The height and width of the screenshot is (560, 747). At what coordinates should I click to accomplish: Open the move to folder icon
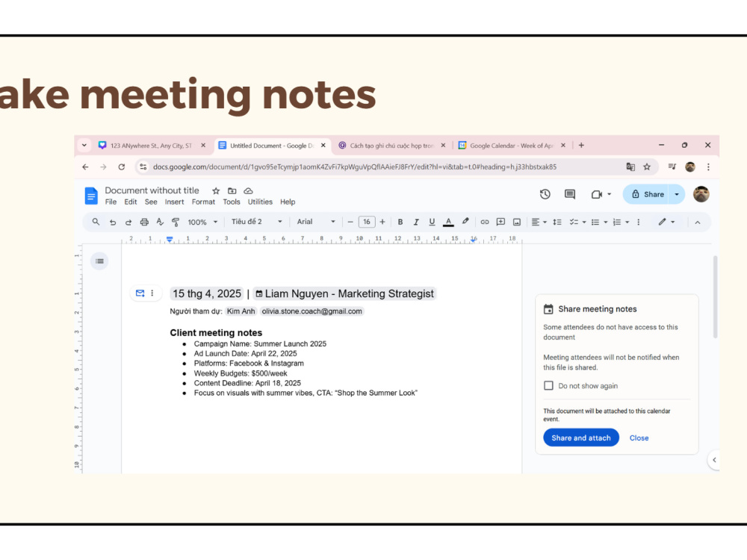[x=232, y=191]
